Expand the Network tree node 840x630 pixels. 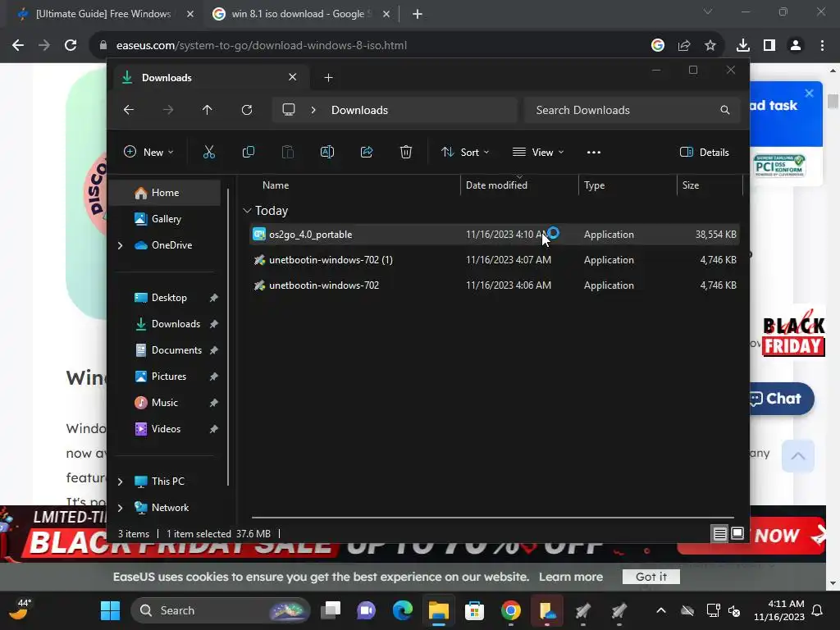click(x=120, y=508)
